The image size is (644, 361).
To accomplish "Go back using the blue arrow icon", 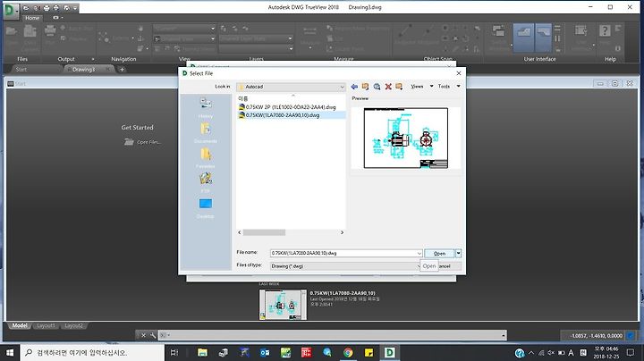I will [354, 87].
